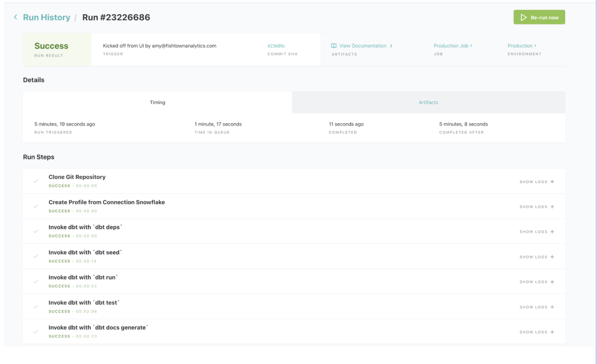Expand logs for the dbt test step

pyautogui.click(x=536, y=307)
